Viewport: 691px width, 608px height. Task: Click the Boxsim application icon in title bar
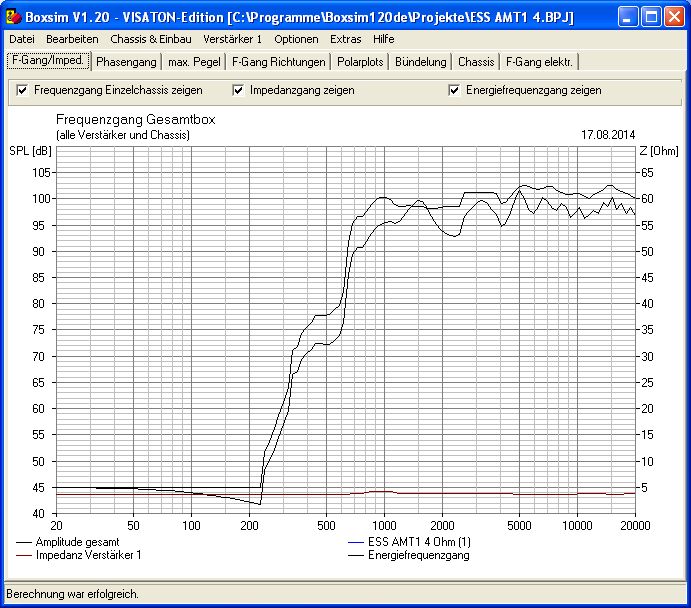coord(13,17)
